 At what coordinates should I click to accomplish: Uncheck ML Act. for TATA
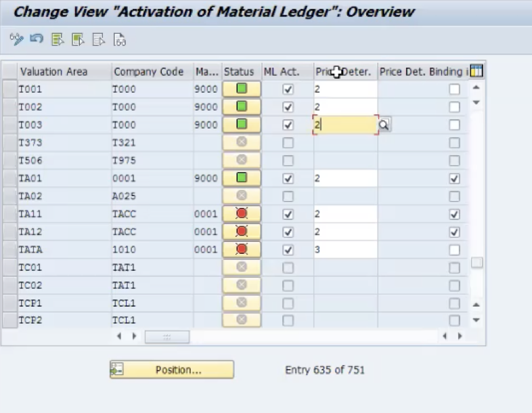288,250
